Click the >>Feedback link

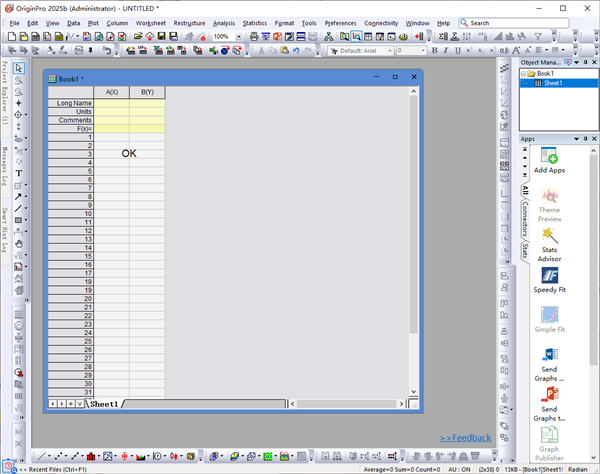coord(465,438)
